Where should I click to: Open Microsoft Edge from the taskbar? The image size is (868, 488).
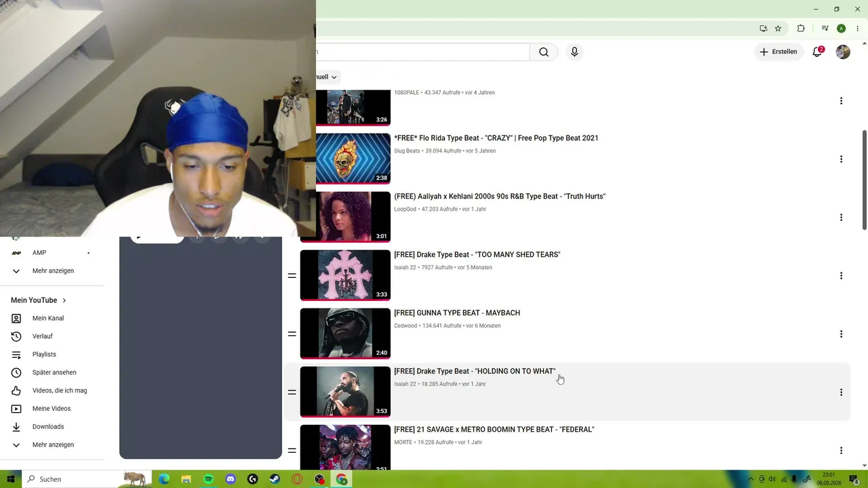click(164, 479)
